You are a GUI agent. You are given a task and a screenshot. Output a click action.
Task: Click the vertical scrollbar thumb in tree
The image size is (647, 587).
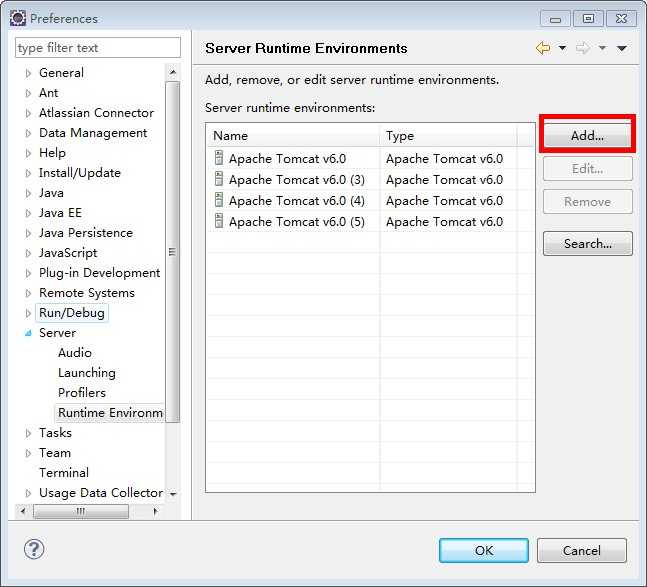(x=172, y=252)
